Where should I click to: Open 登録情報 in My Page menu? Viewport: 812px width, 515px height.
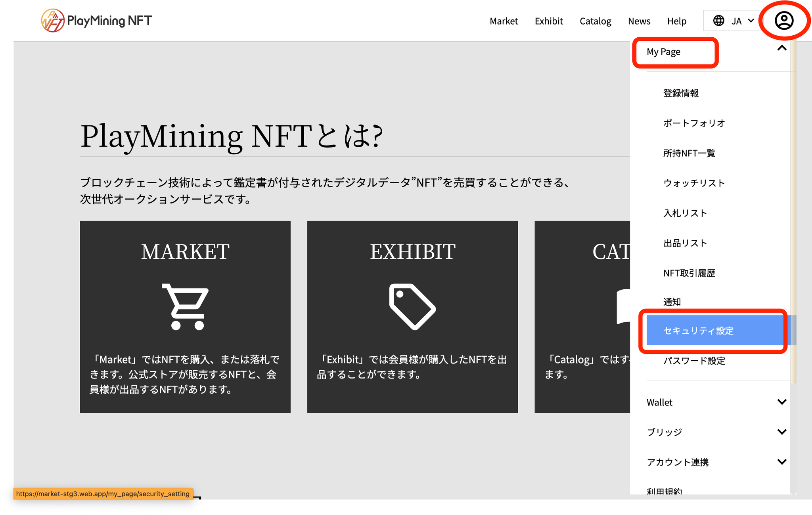coord(681,93)
